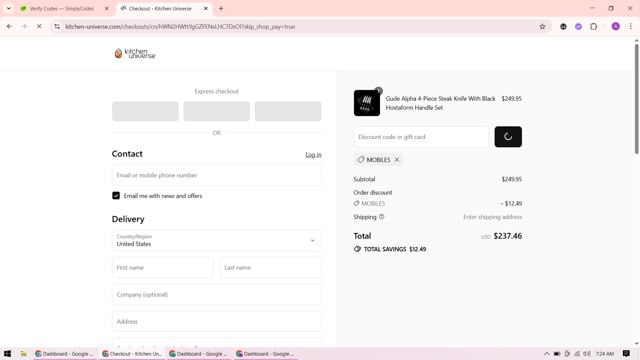This screenshot has width=640, height=360.
Task: Click the taskbar clock showing 7:24 AM
Action: click(x=604, y=353)
